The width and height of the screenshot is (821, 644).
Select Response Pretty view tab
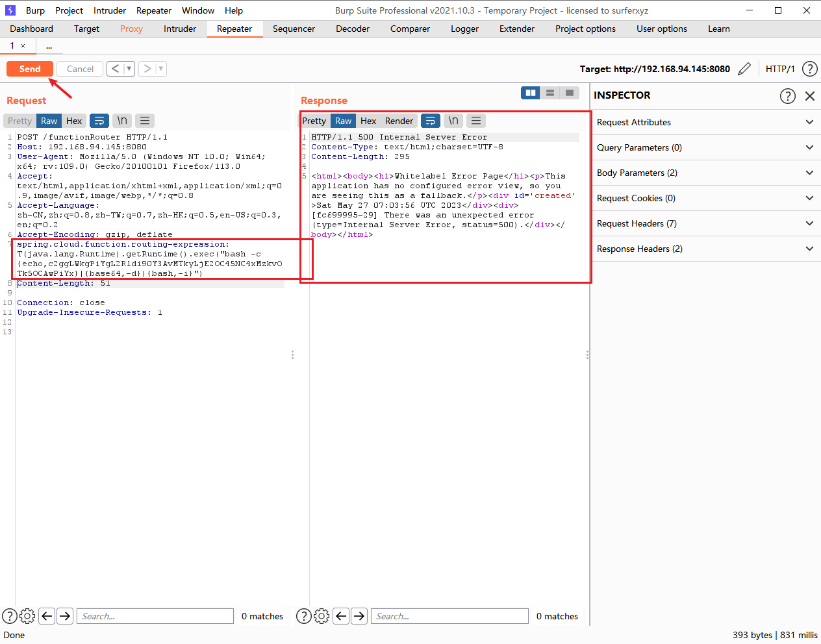pyautogui.click(x=314, y=121)
